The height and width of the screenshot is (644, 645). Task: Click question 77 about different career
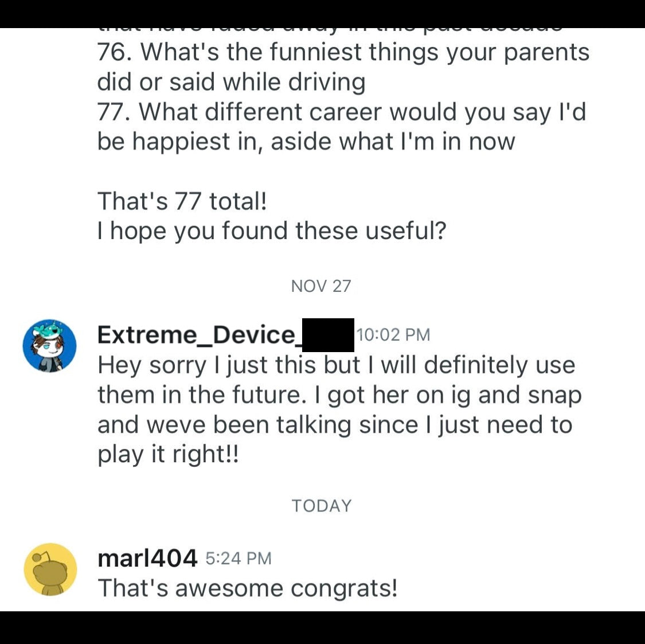click(342, 127)
